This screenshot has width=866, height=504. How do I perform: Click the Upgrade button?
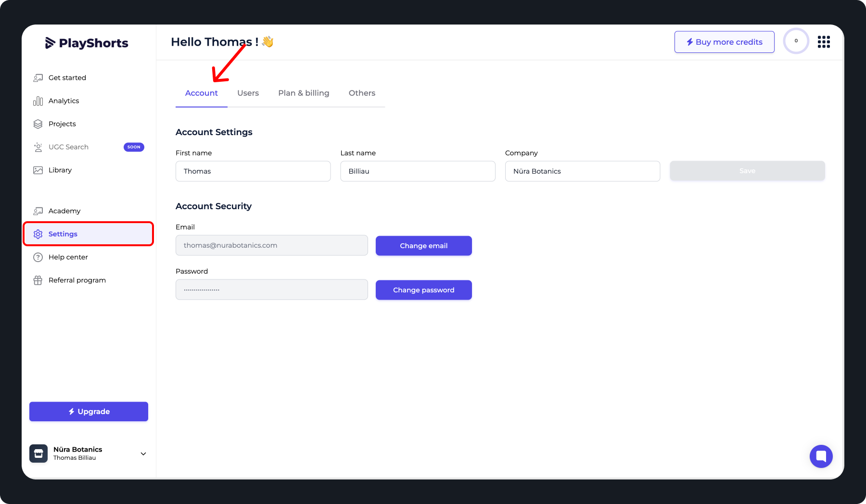click(x=89, y=412)
